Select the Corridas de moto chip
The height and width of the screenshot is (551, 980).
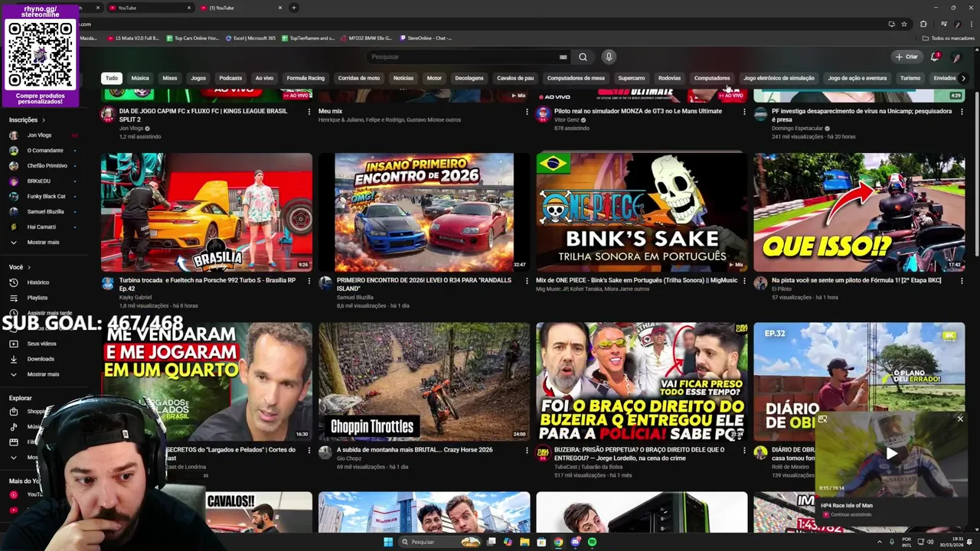tap(359, 78)
